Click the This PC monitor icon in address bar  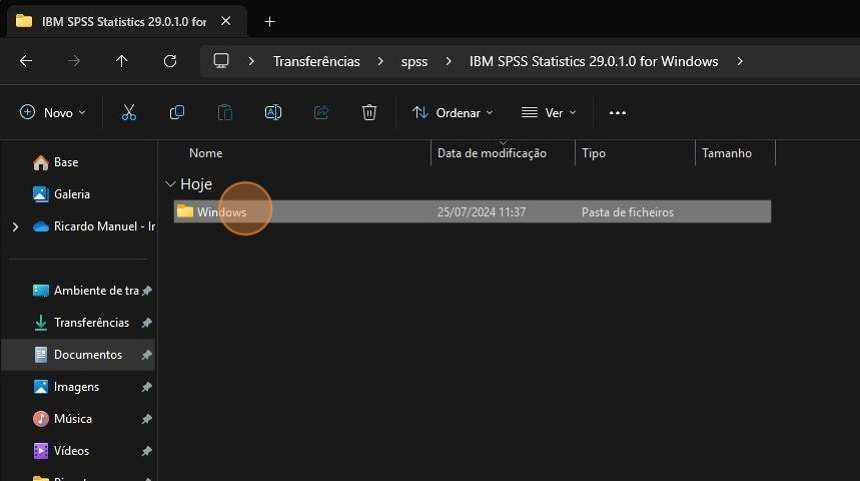(x=221, y=60)
